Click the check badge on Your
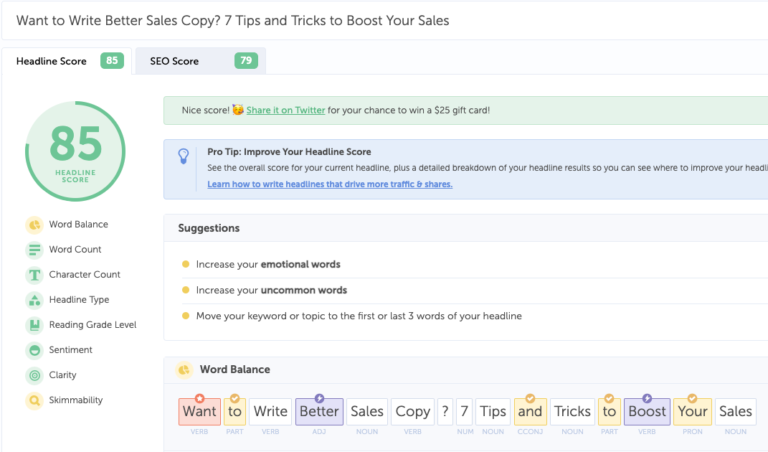The width and height of the screenshot is (768, 452). pos(692,398)
